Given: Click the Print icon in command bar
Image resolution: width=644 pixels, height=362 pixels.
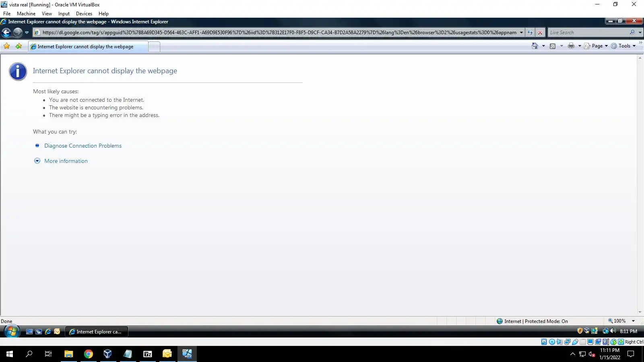Looking at the screenshot, I should pos(571,46).
